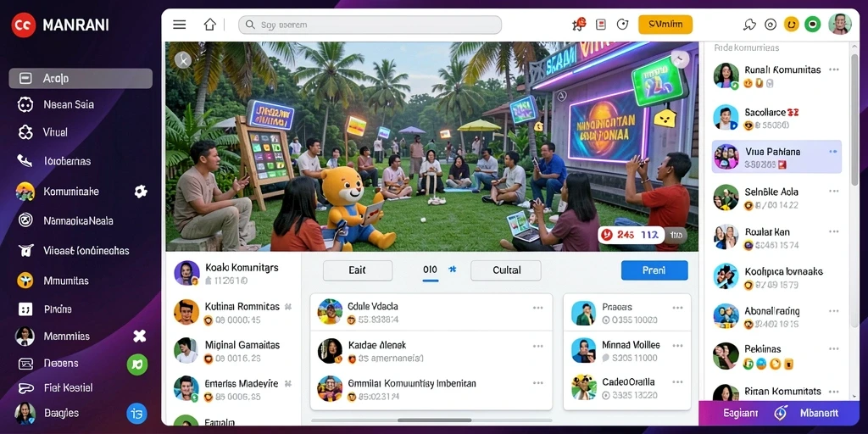Screen dimensions: 868x434
Task: Click compass icon between Eagiant and Mbanertt
Action: tap(781, 413)
